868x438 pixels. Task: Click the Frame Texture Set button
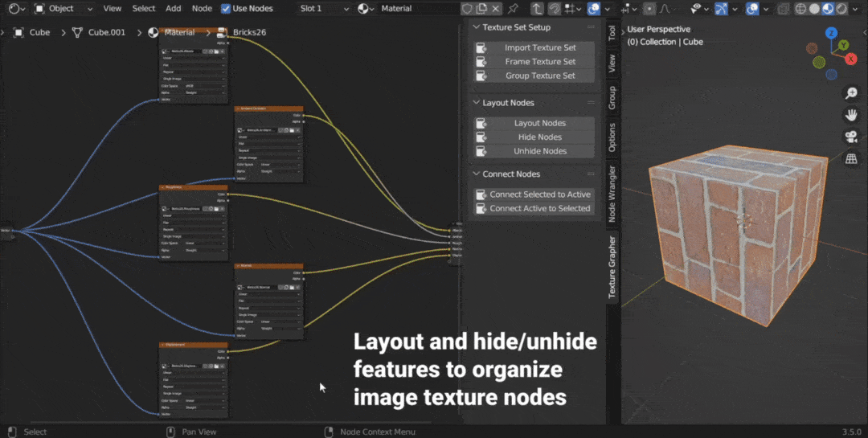coord(534,61)
